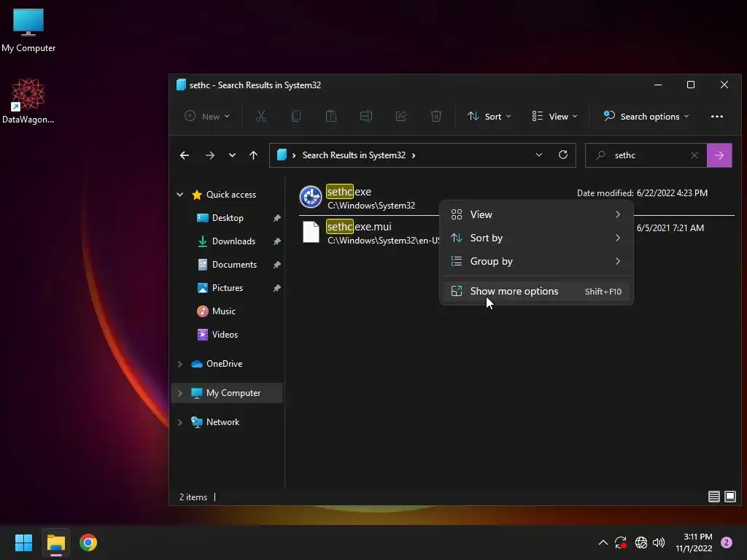The image size is (747, 560).
Task: Expand the Network tree node
Action: (180, 422)
